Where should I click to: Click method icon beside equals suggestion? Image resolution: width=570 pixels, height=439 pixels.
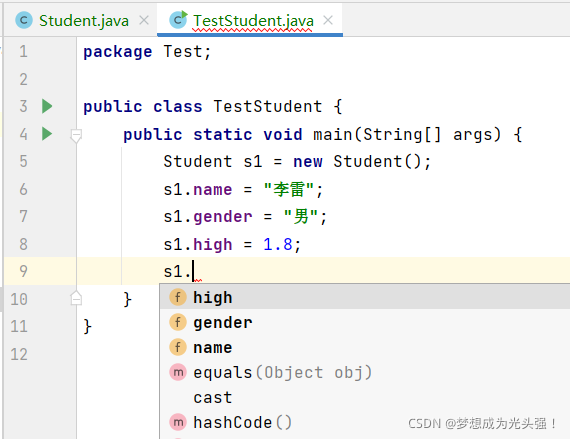coord(178,372)
